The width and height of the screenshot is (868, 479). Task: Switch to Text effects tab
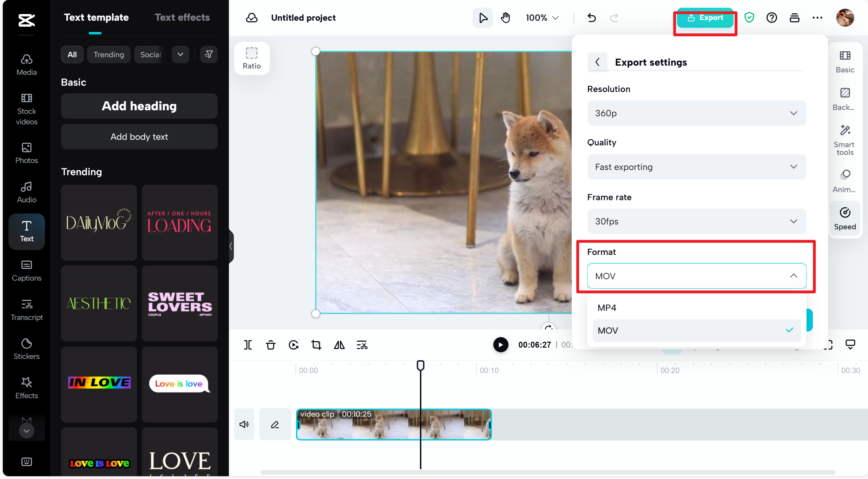(182, 18)
